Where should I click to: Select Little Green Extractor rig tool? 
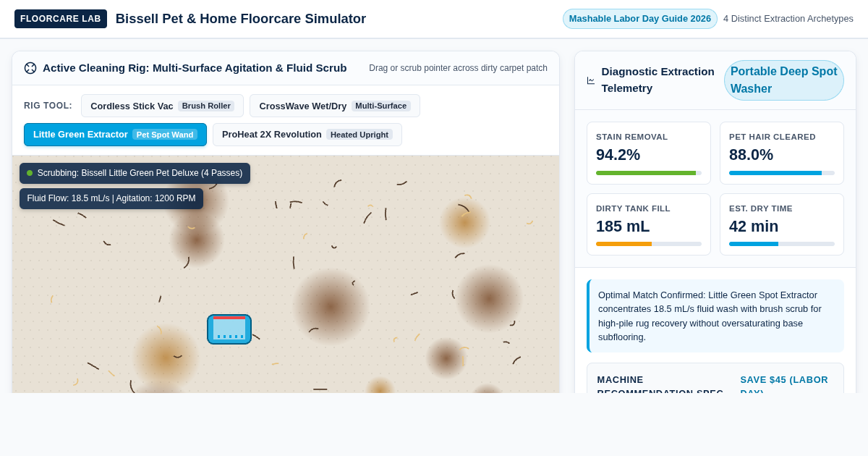click(x=115, y=135)
